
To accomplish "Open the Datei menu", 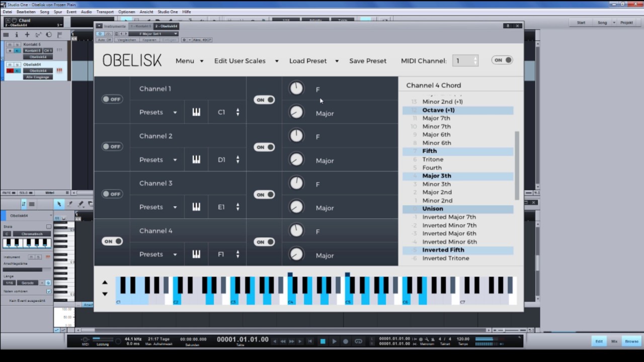I will [7, 12].
